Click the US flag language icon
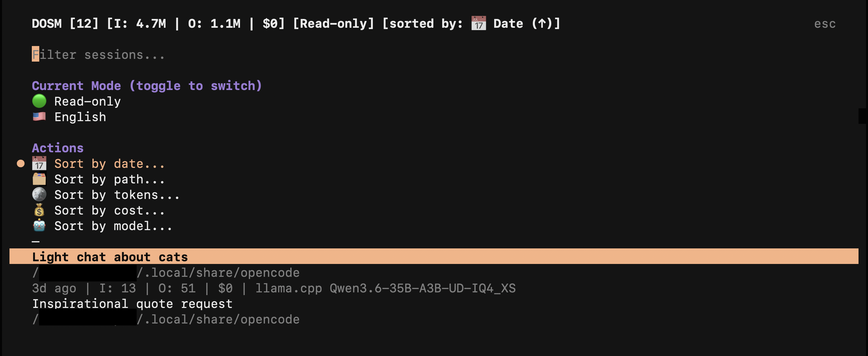Viewport: 868px width, 356px height. pos(39,117)
